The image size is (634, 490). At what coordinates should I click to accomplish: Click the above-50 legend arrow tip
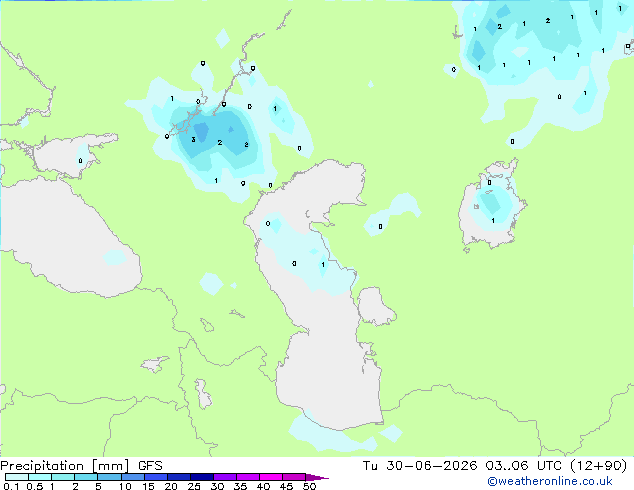317,477
